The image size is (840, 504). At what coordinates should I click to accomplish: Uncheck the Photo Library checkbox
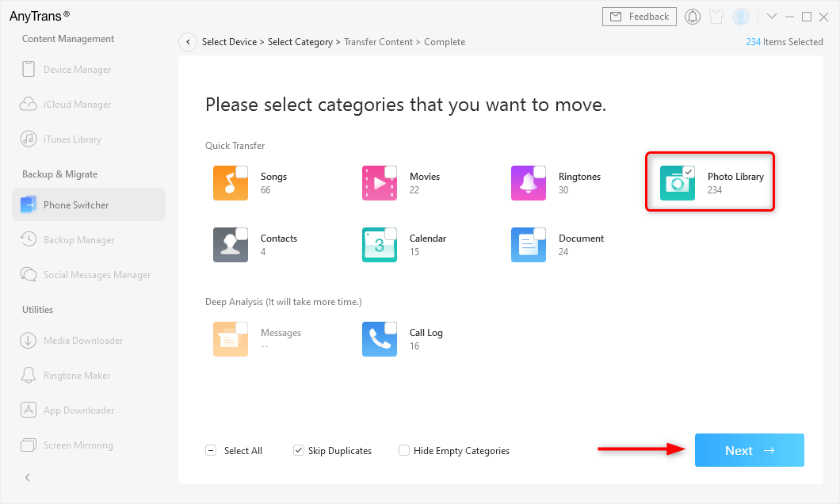tap(689, 172)
